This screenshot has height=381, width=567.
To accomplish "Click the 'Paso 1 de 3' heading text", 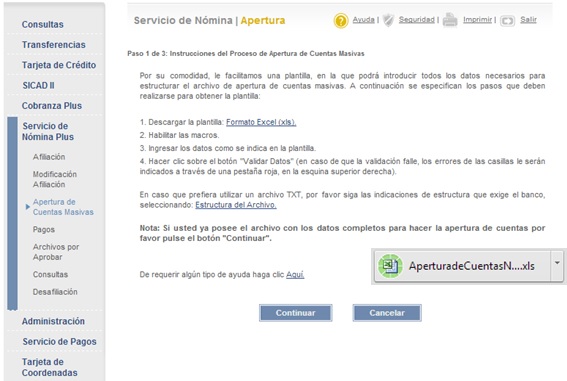I will pos(246,53).
